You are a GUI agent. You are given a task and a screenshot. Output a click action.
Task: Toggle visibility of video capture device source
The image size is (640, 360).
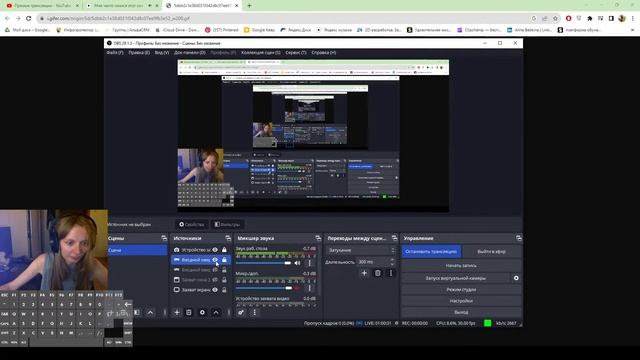(x=215, y=250)
